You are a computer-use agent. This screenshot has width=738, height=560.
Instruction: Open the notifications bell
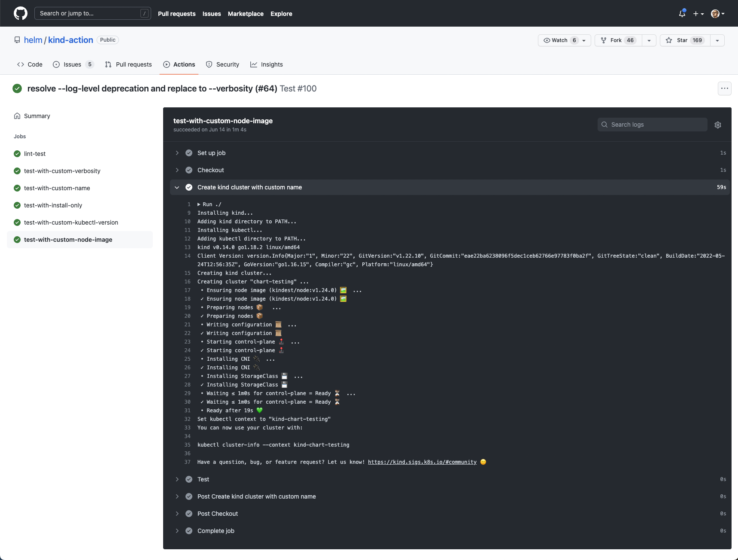pos(681,13)
